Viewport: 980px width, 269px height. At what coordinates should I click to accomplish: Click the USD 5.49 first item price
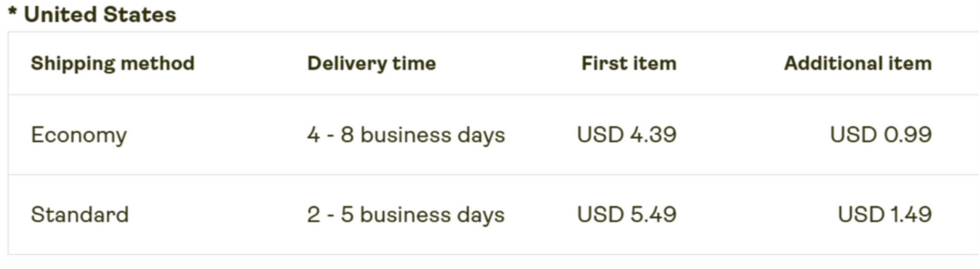coord(627,214)
